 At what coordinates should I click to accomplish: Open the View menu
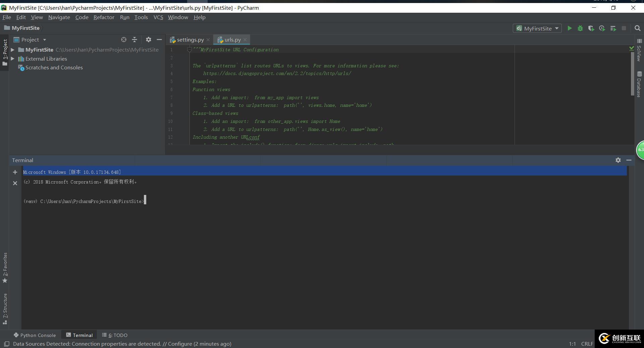pyautogui.click(x=37, y=17)
